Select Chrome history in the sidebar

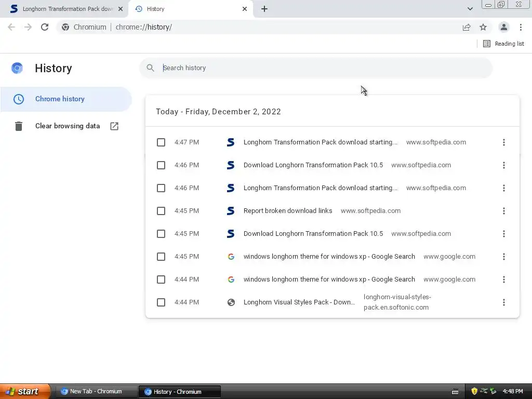tap(66, 99)
